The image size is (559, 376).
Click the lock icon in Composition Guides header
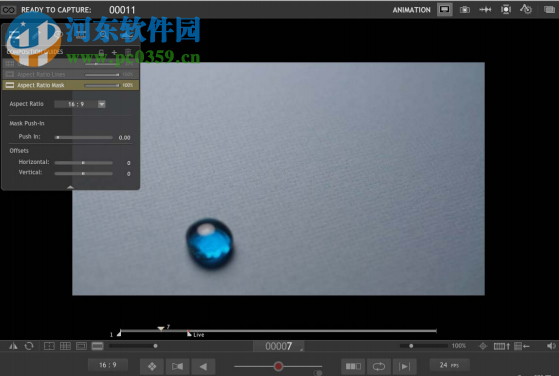[101, 53]
